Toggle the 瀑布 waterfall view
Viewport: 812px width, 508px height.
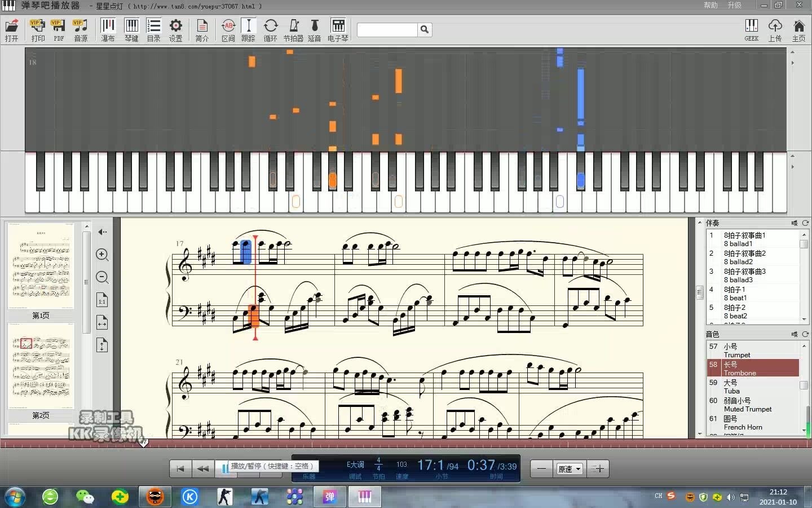(108, 30)
